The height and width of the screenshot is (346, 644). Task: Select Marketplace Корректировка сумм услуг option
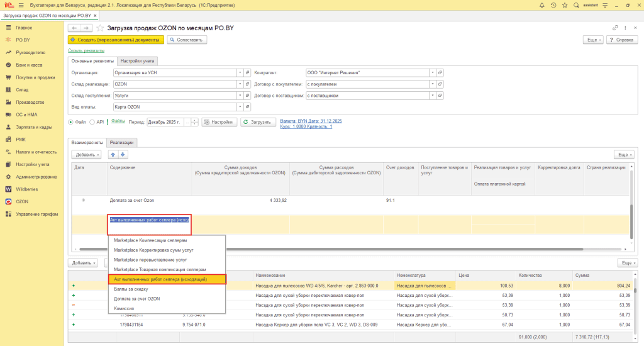click(167, 250)
